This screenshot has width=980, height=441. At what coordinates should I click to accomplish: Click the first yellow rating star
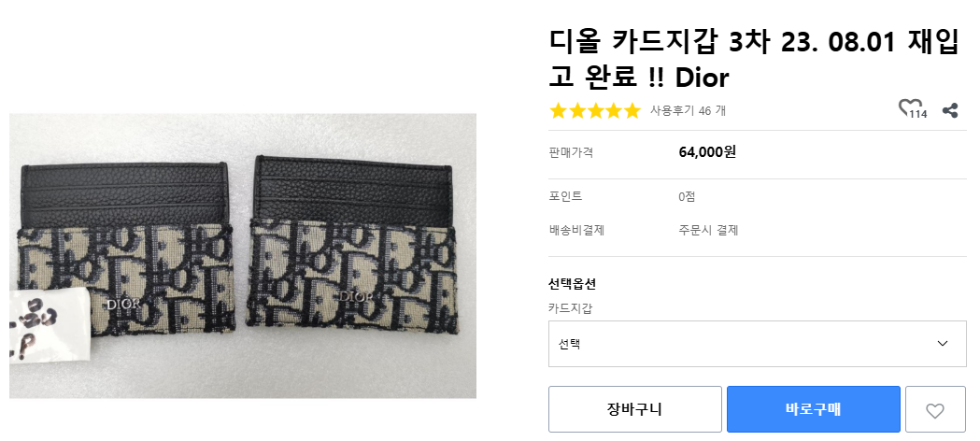(559, 111)
